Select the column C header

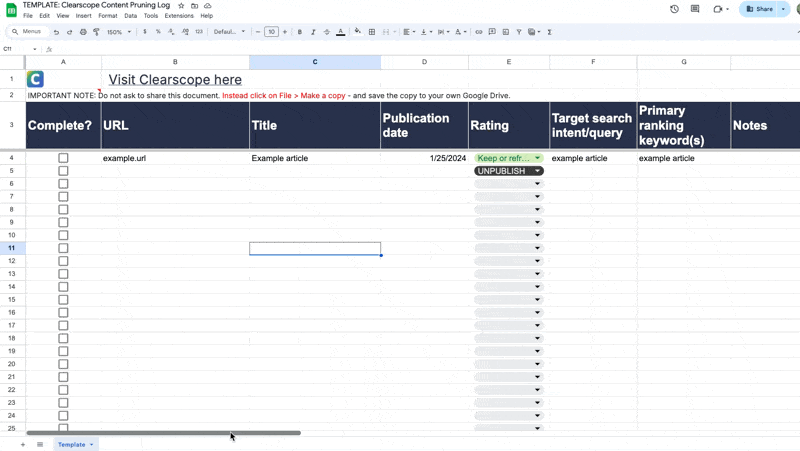[315, 62]
